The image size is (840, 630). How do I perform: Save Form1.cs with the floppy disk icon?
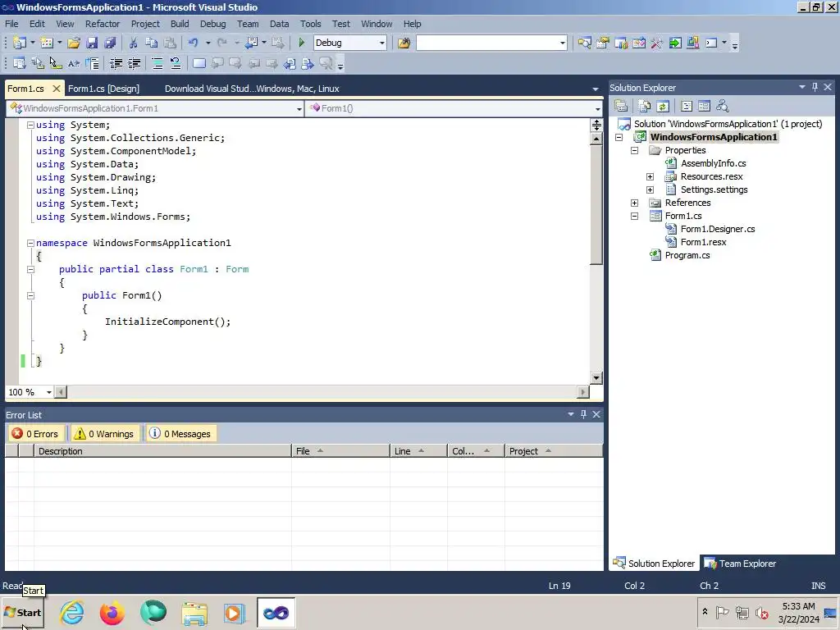pos(92,43)
